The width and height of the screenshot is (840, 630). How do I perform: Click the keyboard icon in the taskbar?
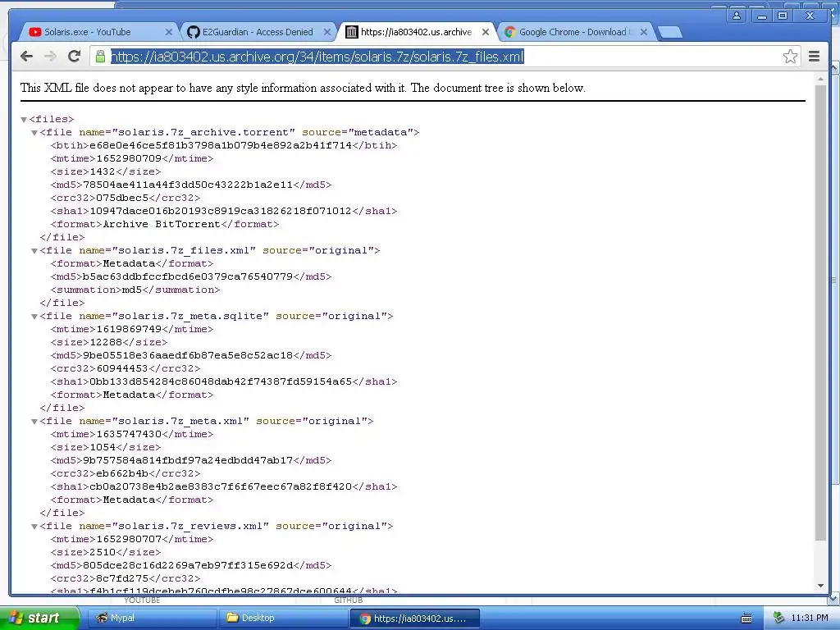[746, 619]
